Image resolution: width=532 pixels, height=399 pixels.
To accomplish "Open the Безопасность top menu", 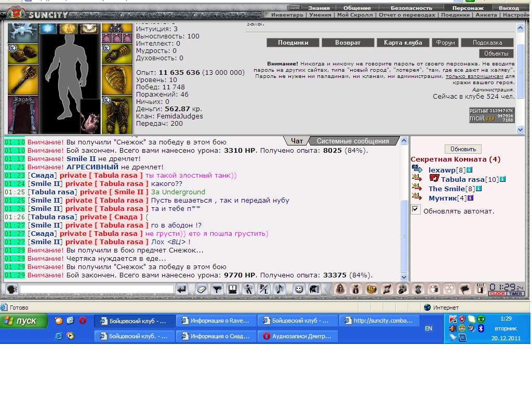I will [411, 8].
